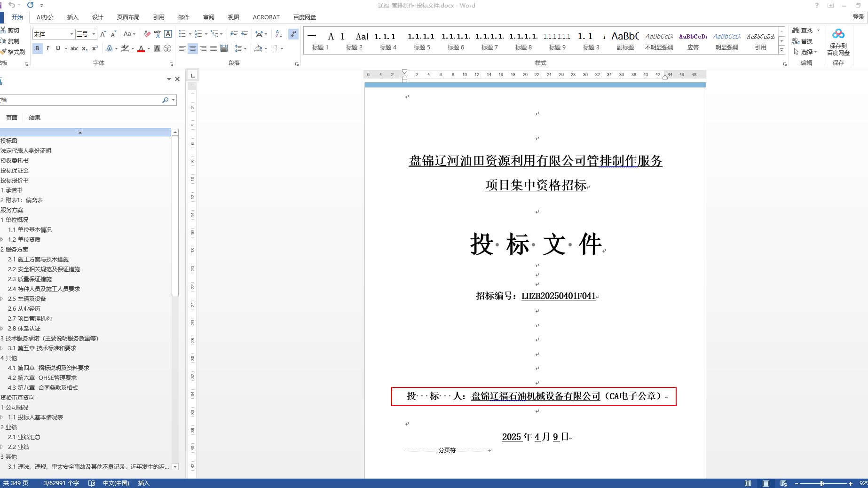Align text right
868x488 pixels.
click(203, 48)
